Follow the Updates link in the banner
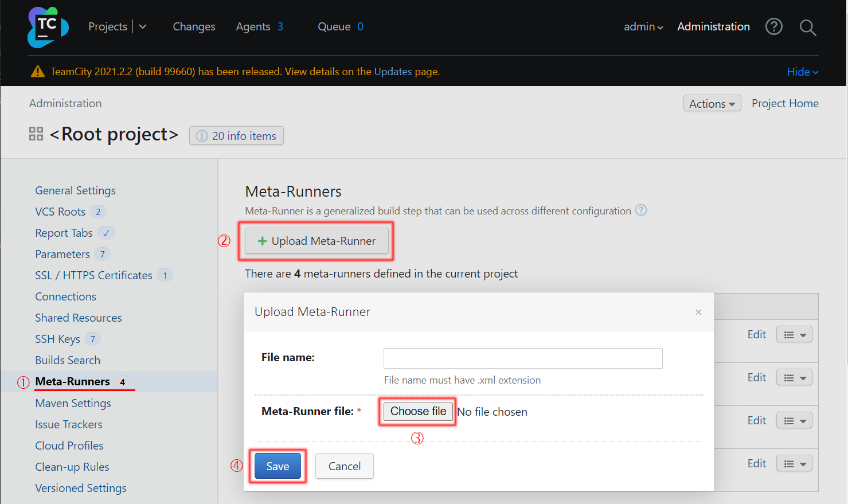The height and width of the screenshot is (504, 848). coord(393,72)
